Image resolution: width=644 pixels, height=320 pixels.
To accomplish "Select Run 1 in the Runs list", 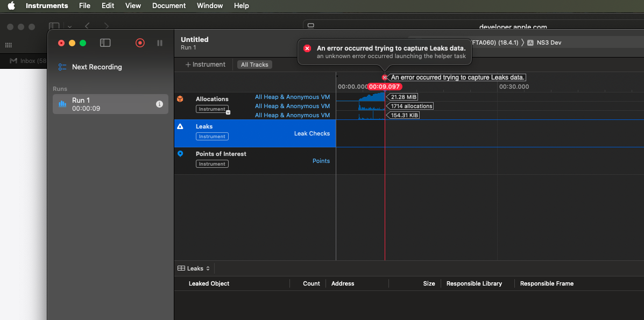I will coord(110,104).
